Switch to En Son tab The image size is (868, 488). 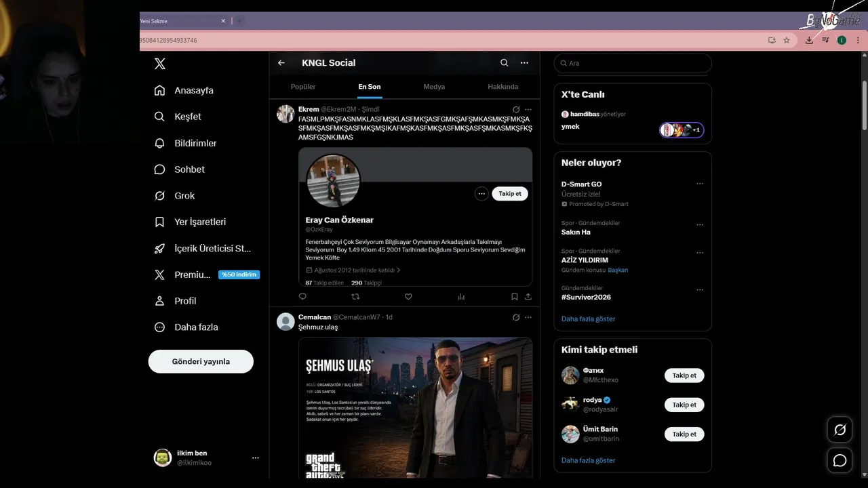[370, 87]
